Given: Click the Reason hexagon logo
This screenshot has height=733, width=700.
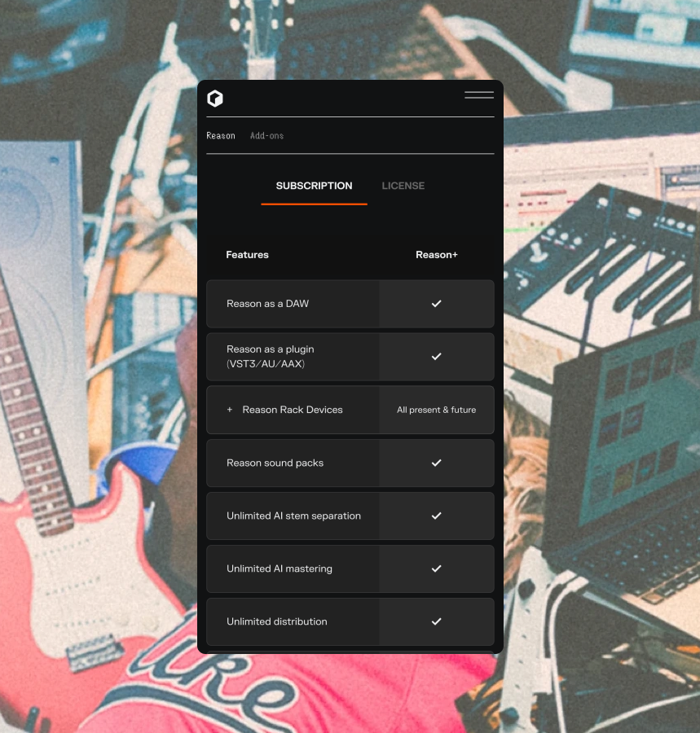Looking at the screenshot, I should click(215, 99).
